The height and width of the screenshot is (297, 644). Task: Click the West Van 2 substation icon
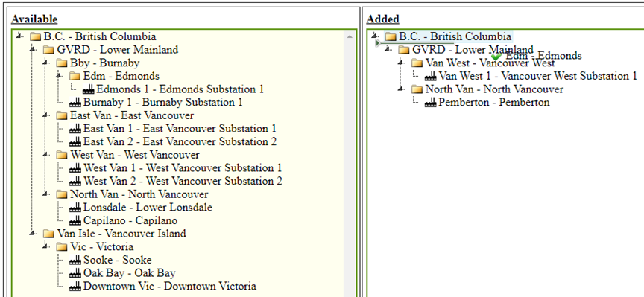tap(75, 182)
